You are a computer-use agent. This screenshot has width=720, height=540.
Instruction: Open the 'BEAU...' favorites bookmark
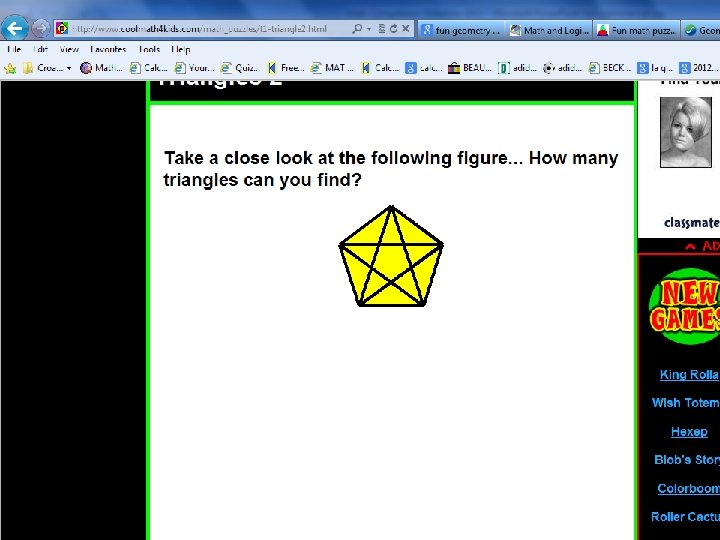(x=470, y=68)
